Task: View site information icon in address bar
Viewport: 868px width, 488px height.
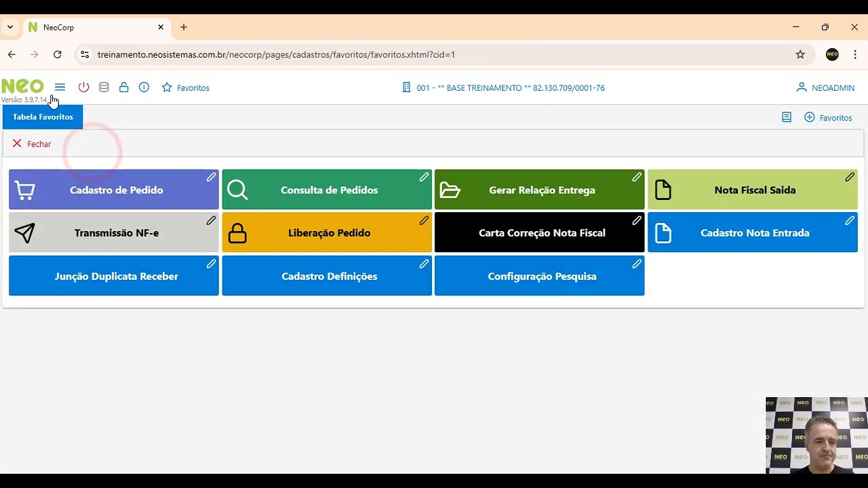Action: click(84, 54)
